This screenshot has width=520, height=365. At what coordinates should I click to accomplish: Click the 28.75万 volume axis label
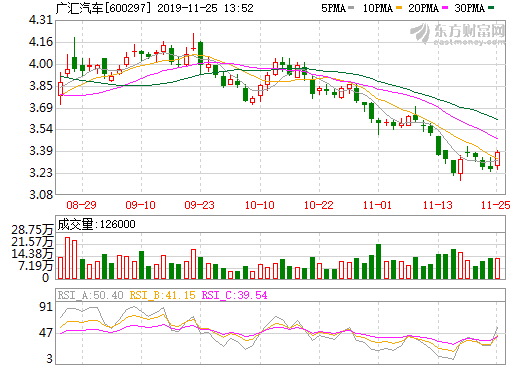32,230
